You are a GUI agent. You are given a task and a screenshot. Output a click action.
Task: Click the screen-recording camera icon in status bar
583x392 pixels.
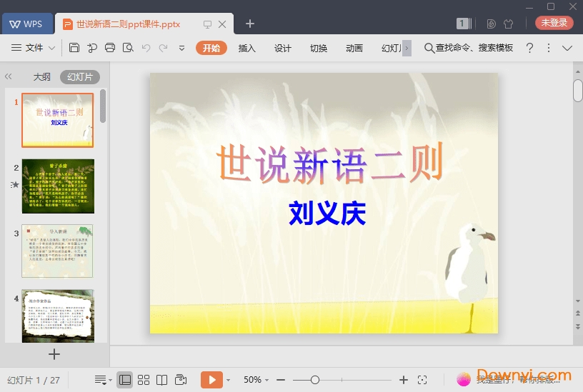point(181,379)
